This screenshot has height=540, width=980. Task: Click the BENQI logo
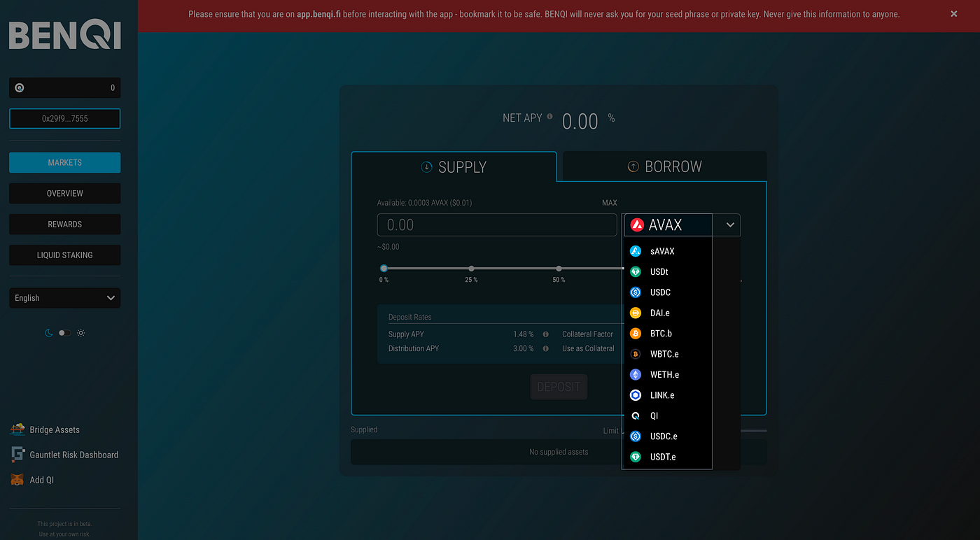64,35
